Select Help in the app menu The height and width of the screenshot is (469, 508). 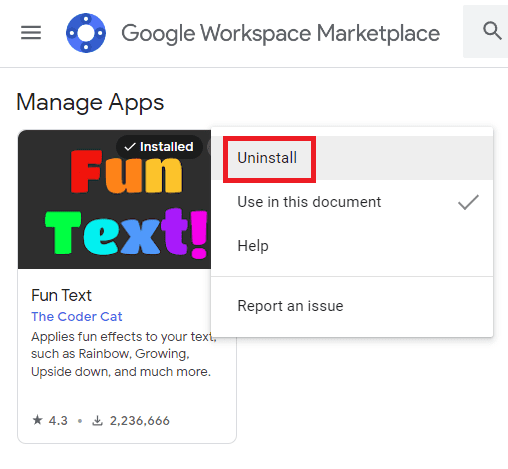click(352, 246)
